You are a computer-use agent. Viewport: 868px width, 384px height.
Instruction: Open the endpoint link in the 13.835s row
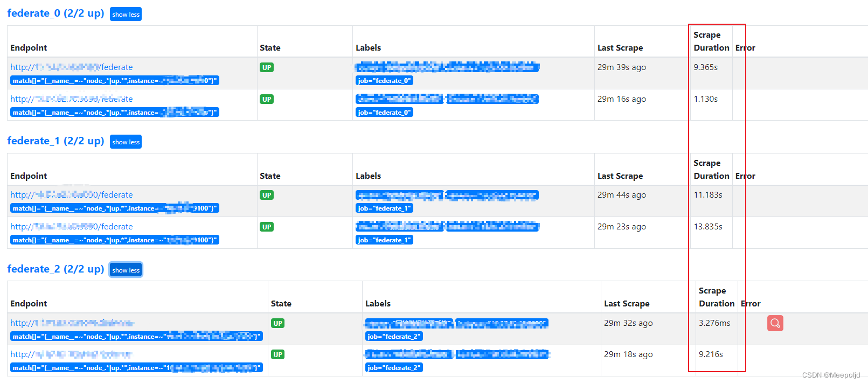[x=72, y=227]
